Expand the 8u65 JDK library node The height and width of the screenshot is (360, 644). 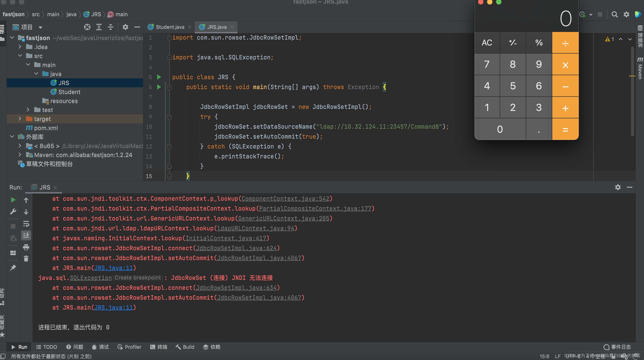coord(20,146)
